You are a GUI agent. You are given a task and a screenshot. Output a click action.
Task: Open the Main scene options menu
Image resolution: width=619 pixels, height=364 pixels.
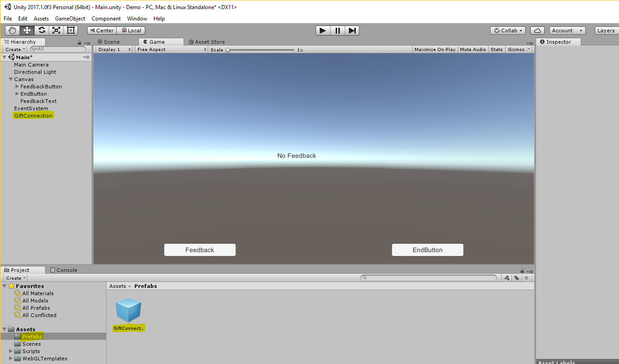click(87, 57)
